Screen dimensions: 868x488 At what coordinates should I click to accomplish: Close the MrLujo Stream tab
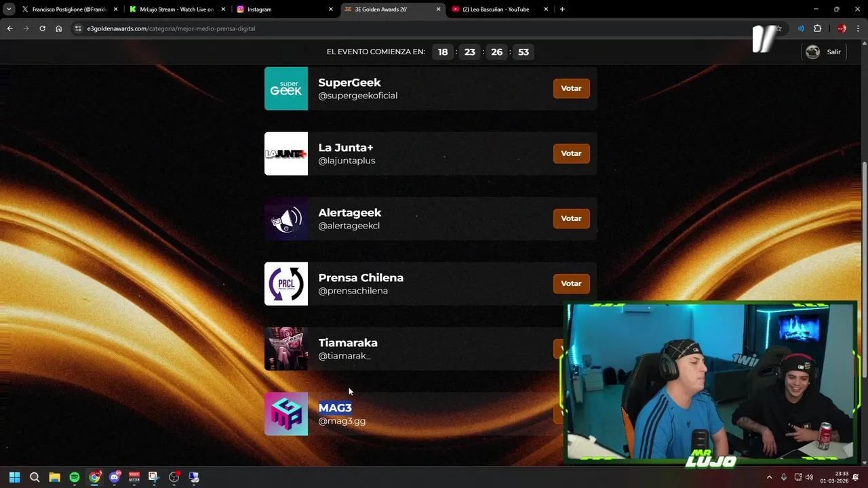click(223, 9)
